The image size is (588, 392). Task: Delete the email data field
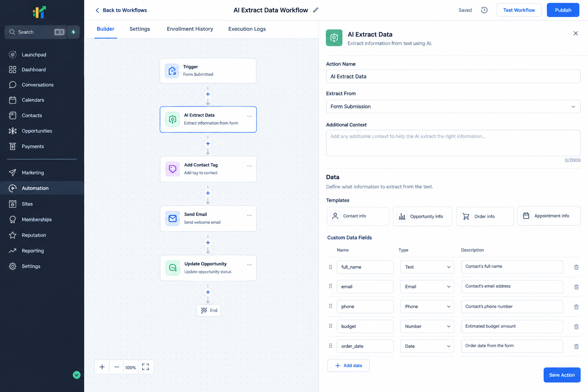(576, 287)
